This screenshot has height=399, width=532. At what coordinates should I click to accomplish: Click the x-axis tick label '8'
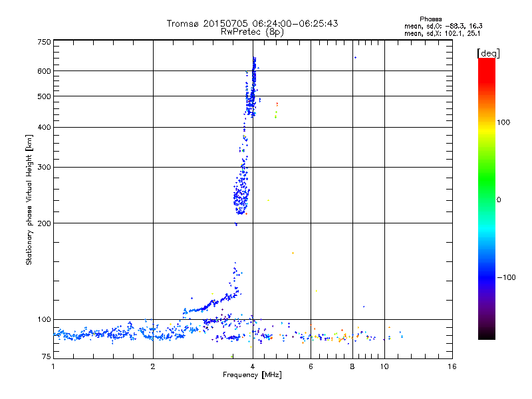352,366
